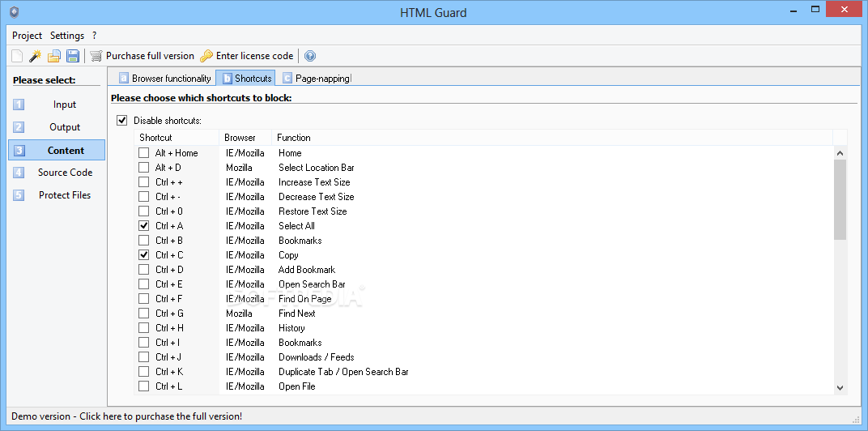Viewport: 868px width, 431px height.
Task: Click the 'Add Bookmark' function text
Action: click(307, 270)
